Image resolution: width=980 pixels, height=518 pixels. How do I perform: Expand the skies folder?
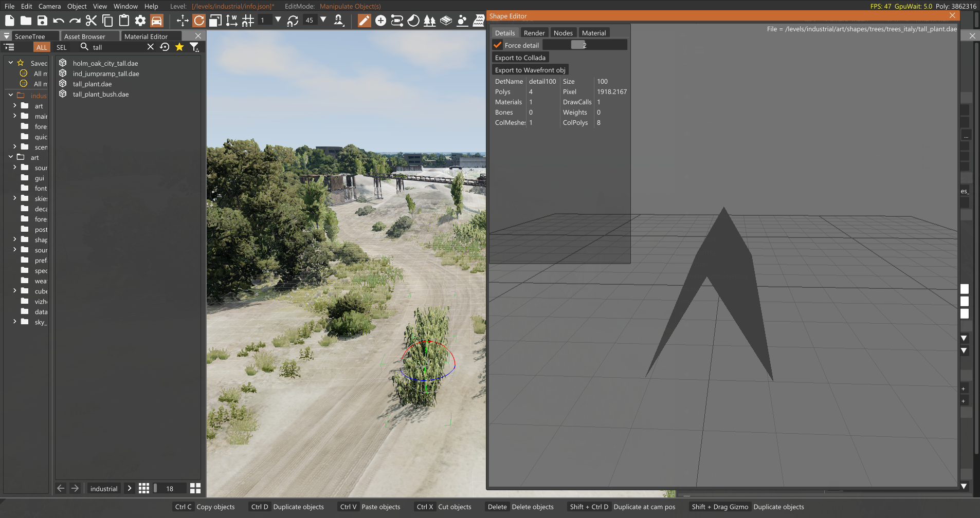(15, 198)
